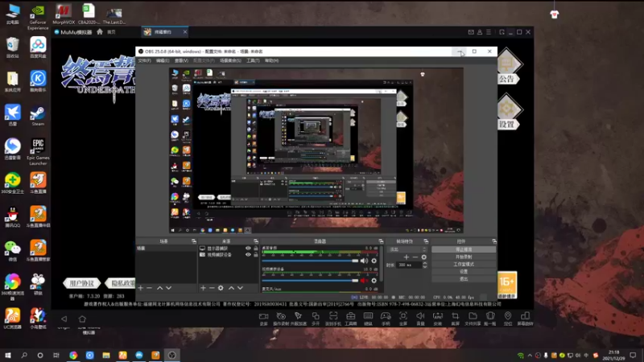
Task: Pop out the Controls dock panel
Action: (494, 241)
